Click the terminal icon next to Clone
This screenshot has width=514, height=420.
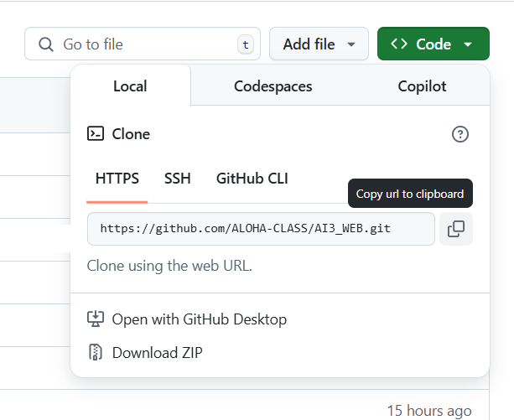(x=96, y=133)
